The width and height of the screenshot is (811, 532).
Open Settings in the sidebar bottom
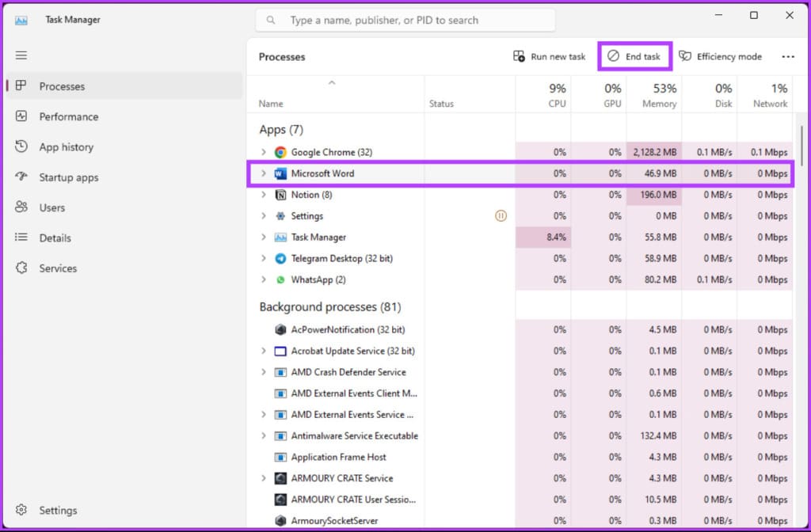point(124,511)
